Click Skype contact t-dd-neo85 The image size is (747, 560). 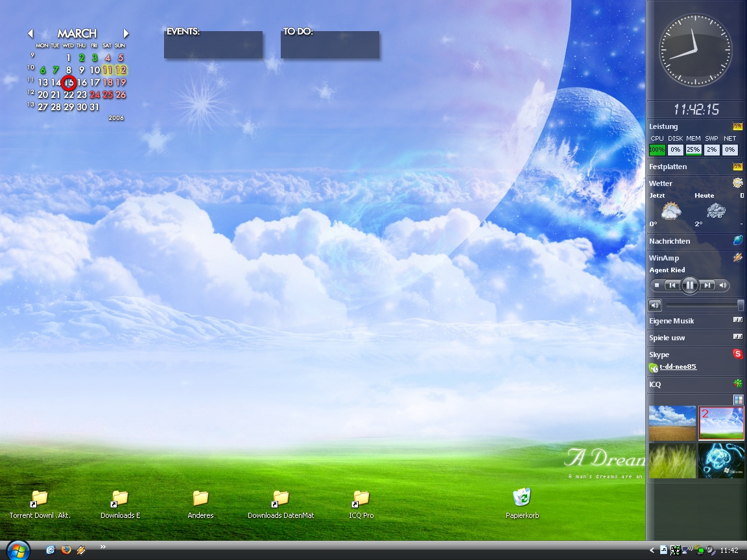click(678, 367)
